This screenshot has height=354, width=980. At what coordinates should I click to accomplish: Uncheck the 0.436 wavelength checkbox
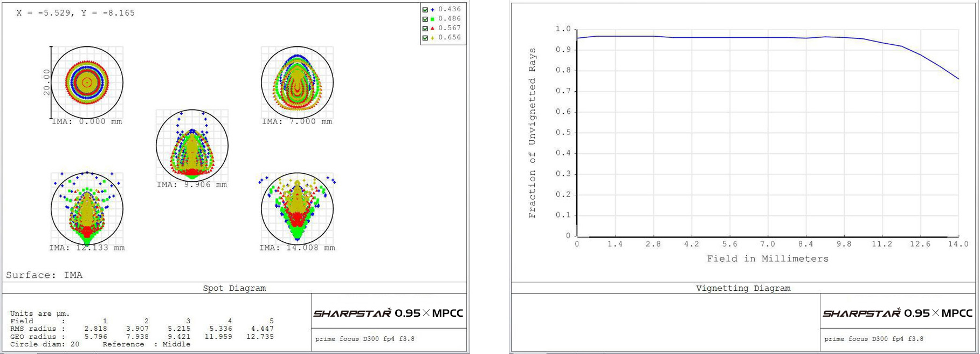pos(425,10)
